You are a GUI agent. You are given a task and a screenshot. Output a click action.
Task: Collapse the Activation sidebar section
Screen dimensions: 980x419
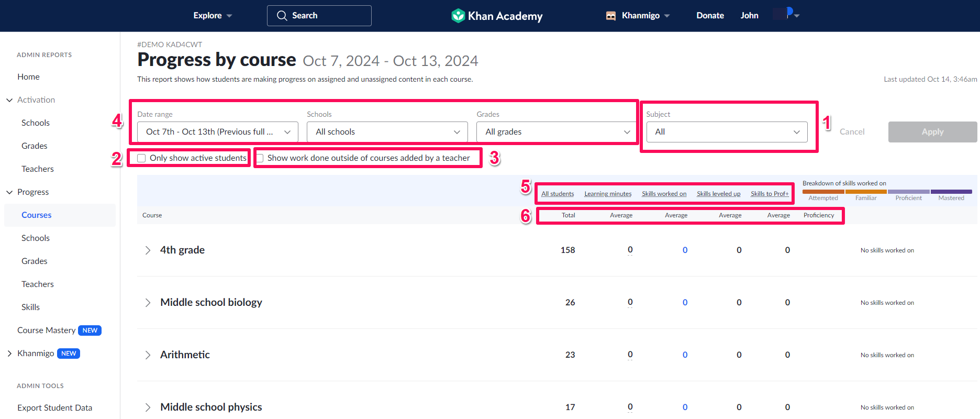9,100
